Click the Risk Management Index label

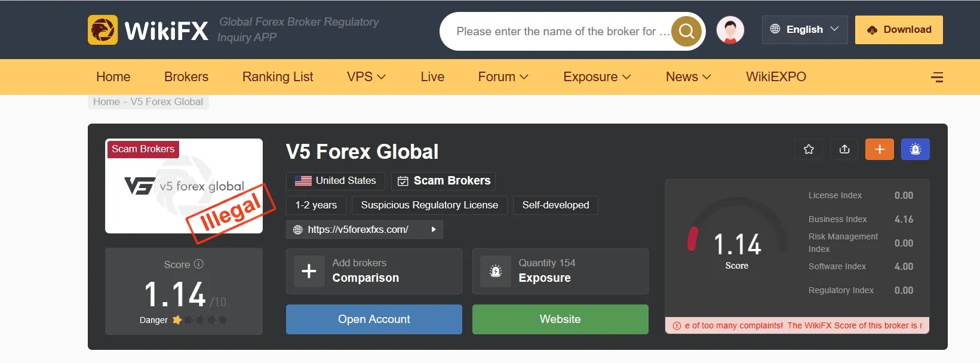[x=843, y=243]
